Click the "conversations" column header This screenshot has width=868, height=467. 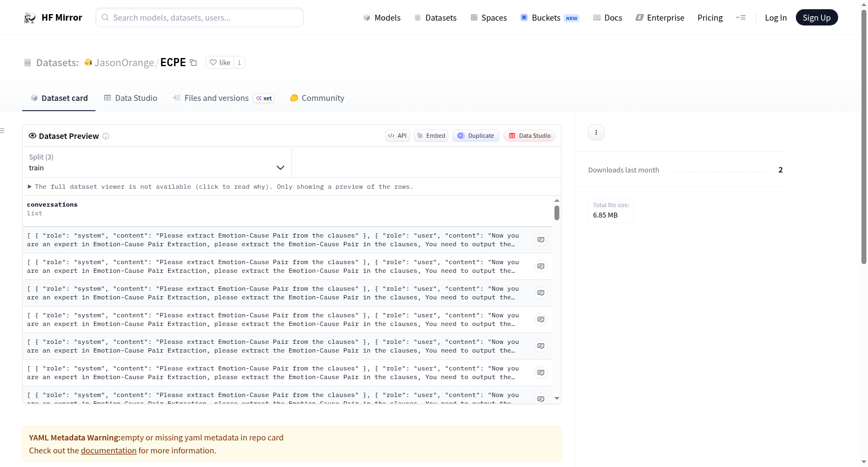(x=52, y=204)
